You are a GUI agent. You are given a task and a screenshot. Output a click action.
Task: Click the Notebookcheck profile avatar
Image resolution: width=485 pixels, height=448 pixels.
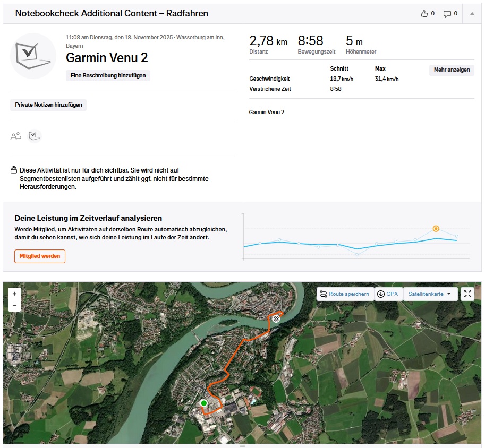pos(33,56)
